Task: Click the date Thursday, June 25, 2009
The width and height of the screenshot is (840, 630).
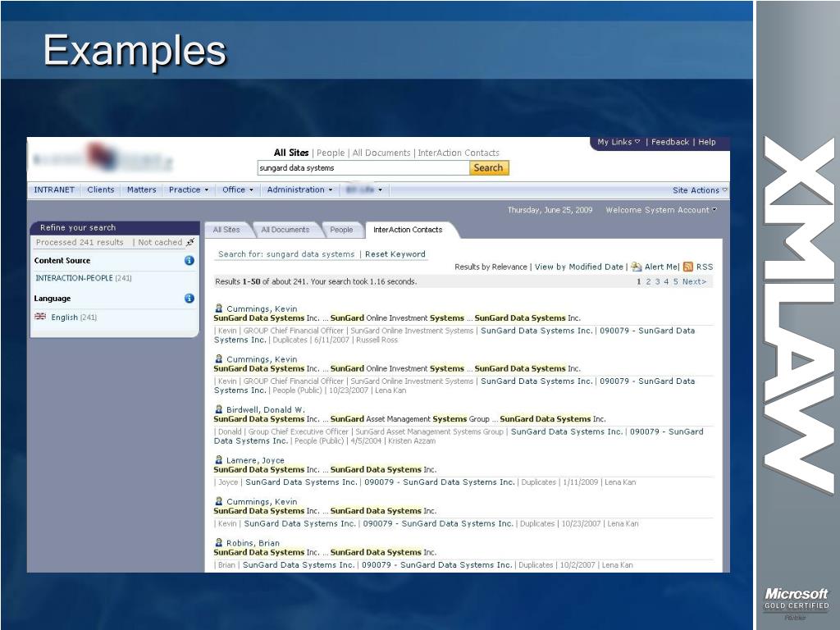Action: pos(550,210)
